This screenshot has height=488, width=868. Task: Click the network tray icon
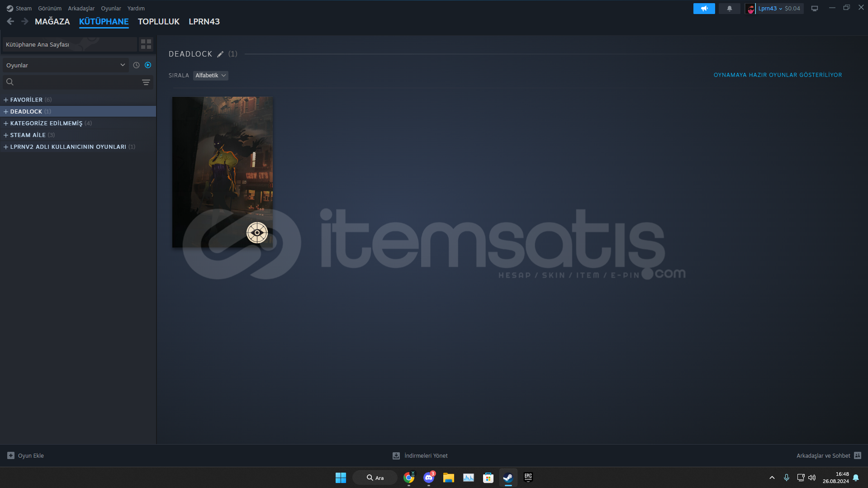pyautogui.click(x=801, y=478)
